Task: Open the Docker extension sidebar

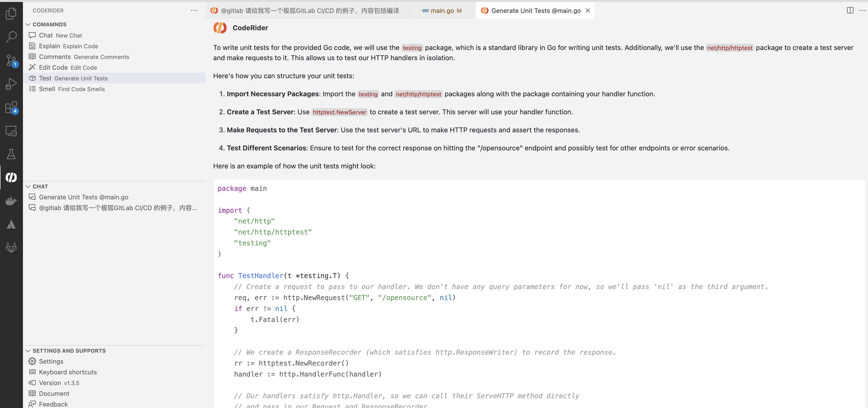Action: [x=11, y=201]
